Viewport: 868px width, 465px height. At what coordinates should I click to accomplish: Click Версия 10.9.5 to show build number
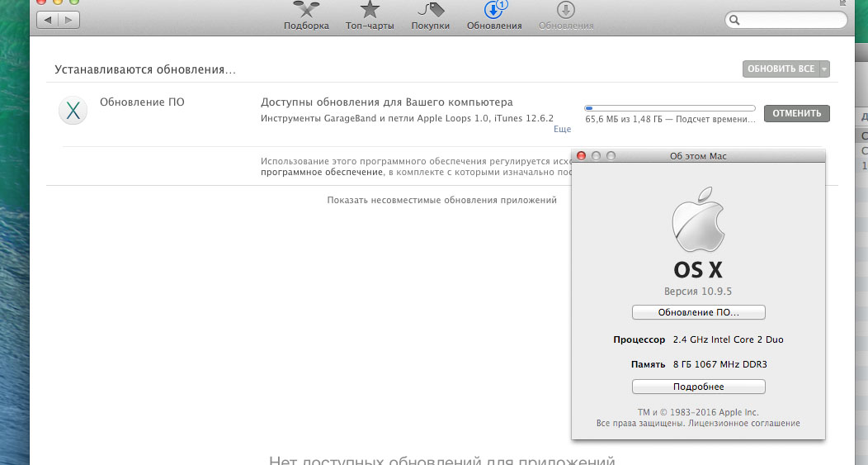[x=697, y=291]
